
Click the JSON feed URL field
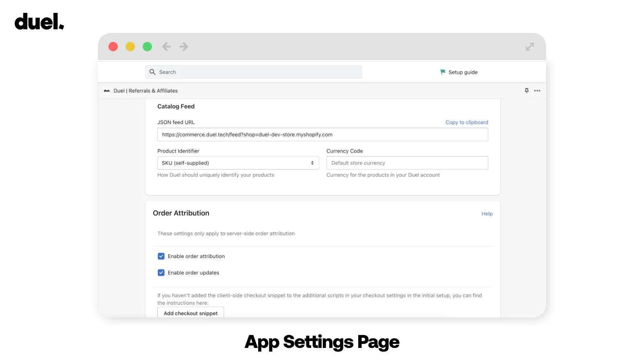323,134
